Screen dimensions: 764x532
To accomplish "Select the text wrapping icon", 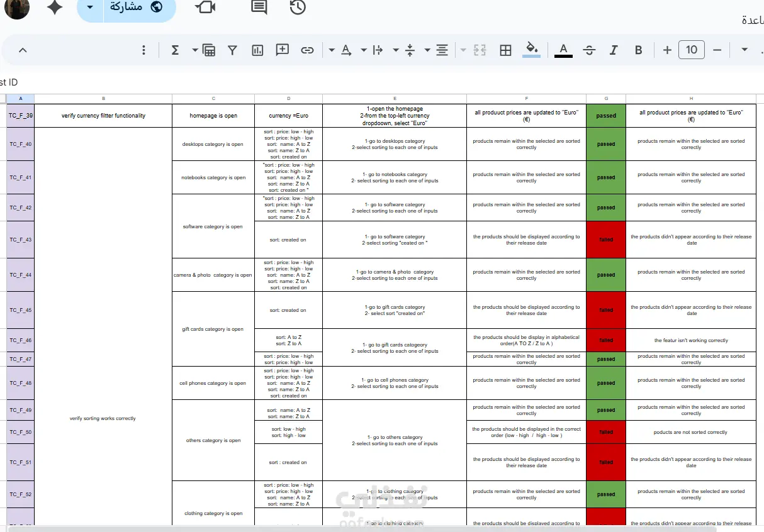I will (378, 50).
